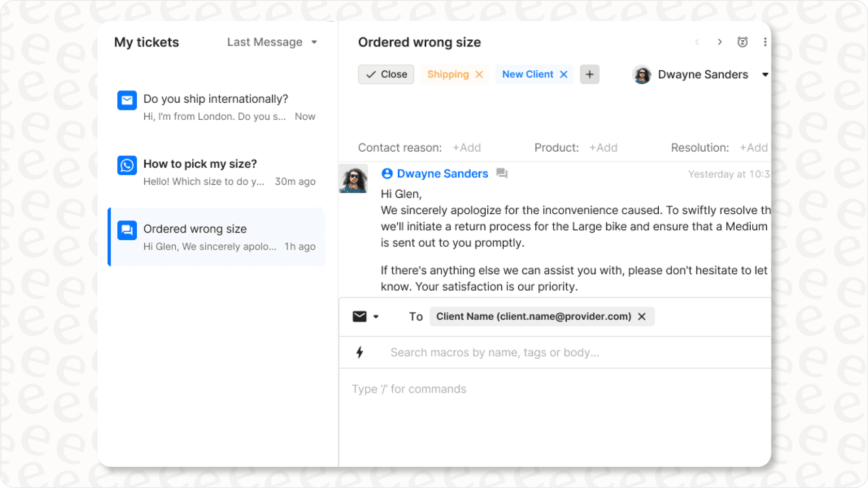Add a Contact reason using +Add
This screenshot has height=488, width=868.
coord(467,148)
